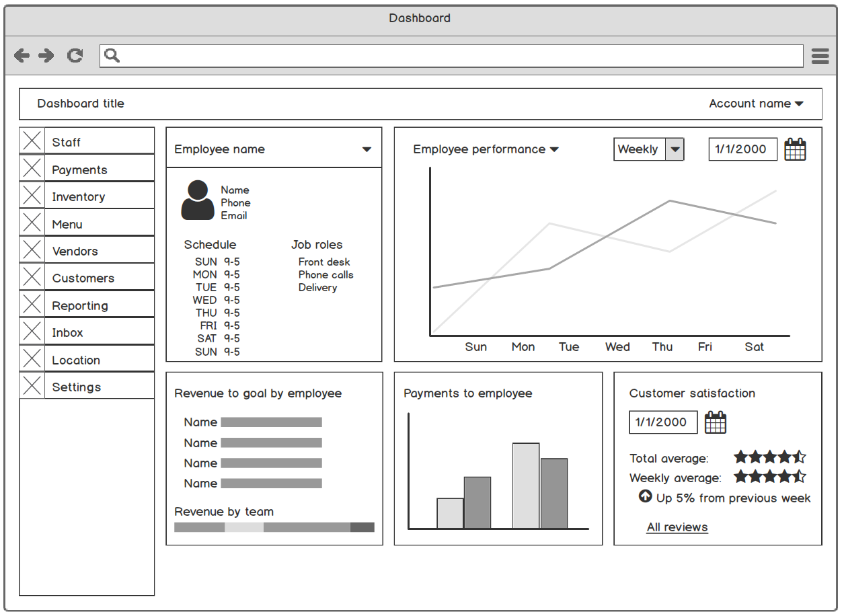Click the browser back arrow
The image size is (842, 616).
[22, 56]
